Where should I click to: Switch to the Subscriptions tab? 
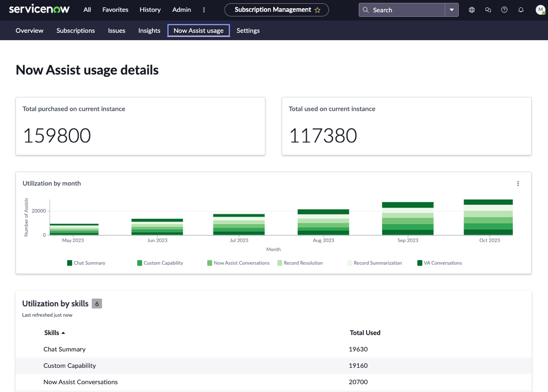76,30
